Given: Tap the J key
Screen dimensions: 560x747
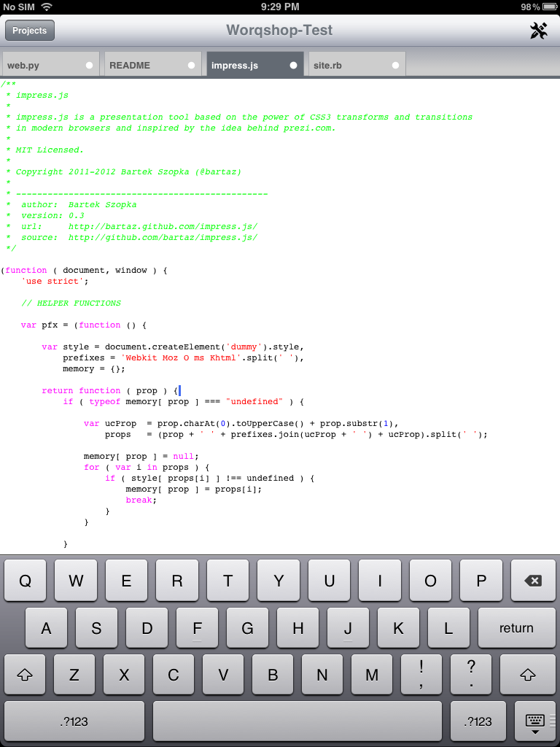Looking at the screenshot, I should tap(348, 628).
